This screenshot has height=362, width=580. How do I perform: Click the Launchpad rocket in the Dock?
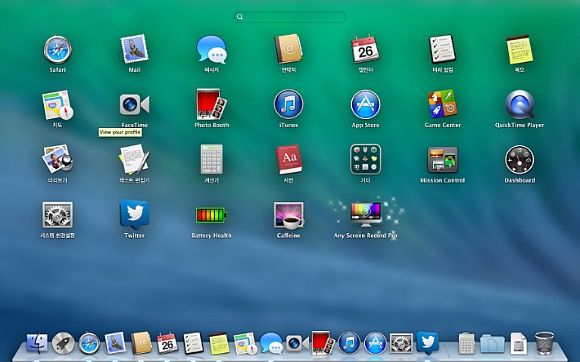(63, 344)
